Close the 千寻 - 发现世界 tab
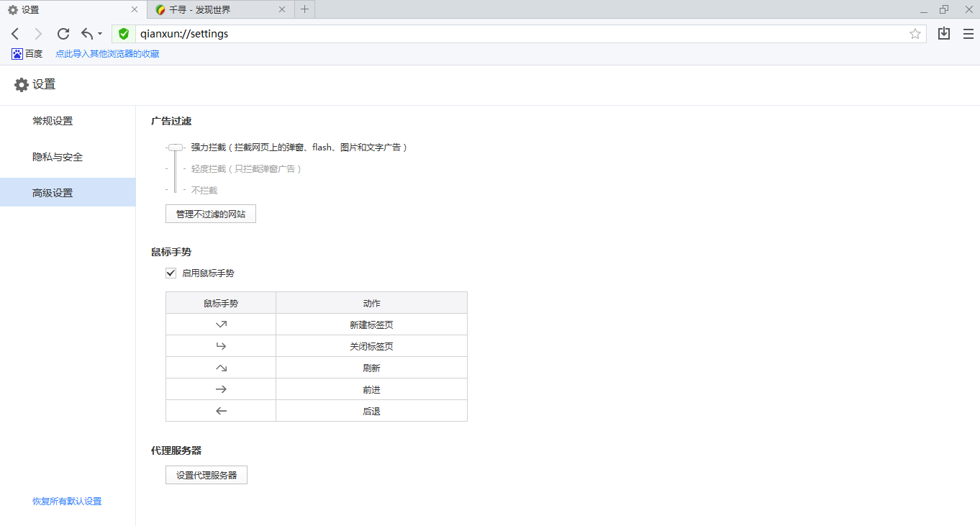 (x=282, y=9)
